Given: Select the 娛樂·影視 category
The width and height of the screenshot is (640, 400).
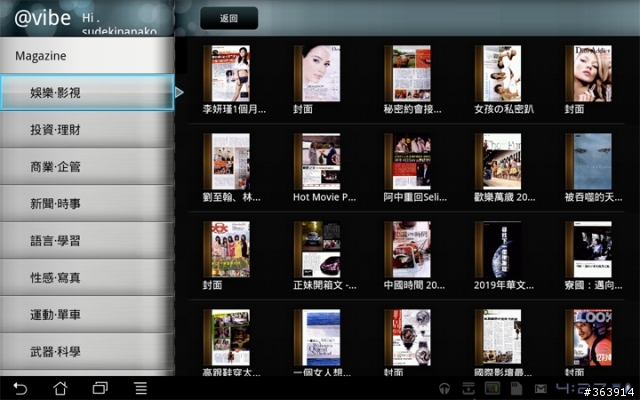Looking at the screenshot, I should click(87, 93).
